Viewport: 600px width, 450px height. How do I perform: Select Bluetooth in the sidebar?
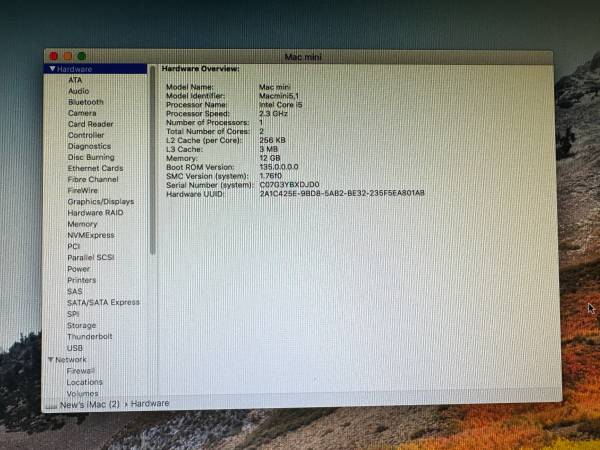(85, 102)
